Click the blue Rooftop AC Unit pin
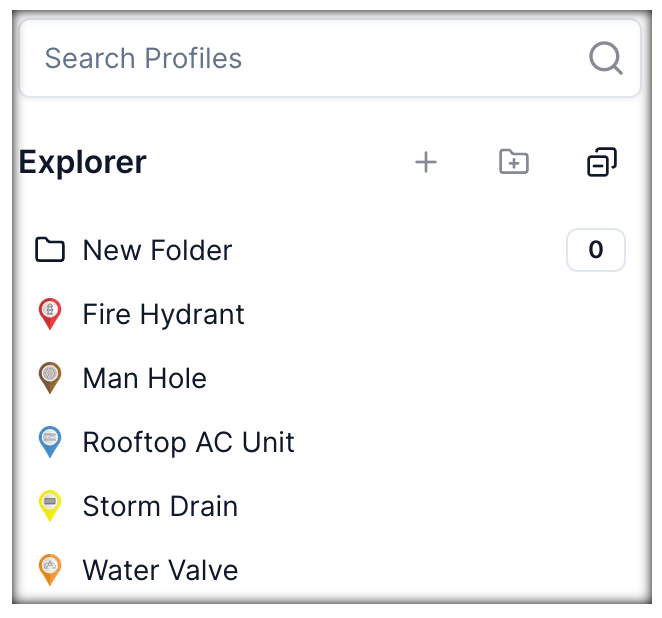Image resolution: width=662 pixels, height=618 pixels. tap(50, 442)
